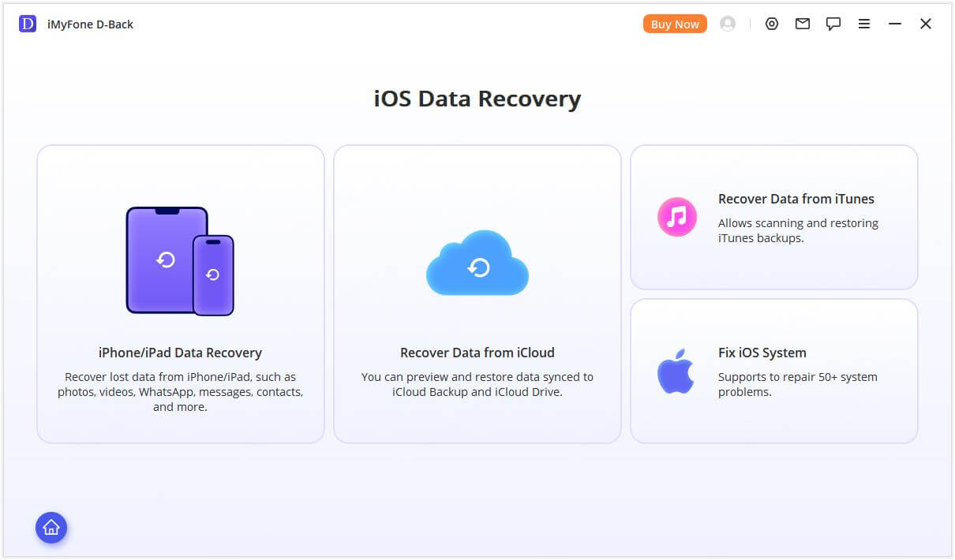Click the iMyFone D-Back title text

pos(91,24)
